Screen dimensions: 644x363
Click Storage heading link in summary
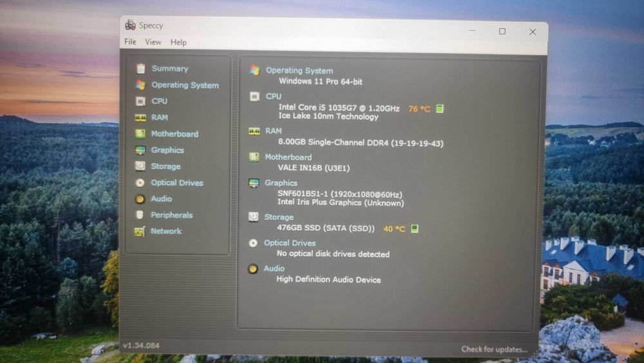point(279,217)
